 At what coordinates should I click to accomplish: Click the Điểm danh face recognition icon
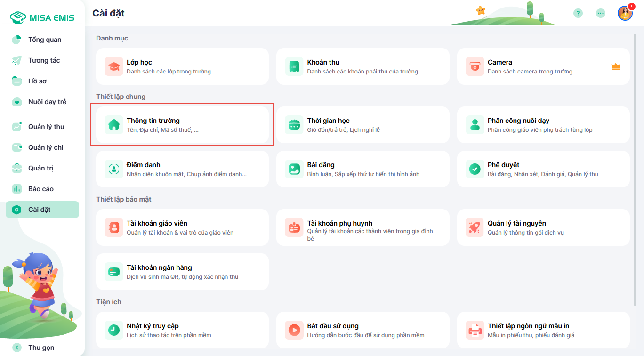click(x=113, y=170)
